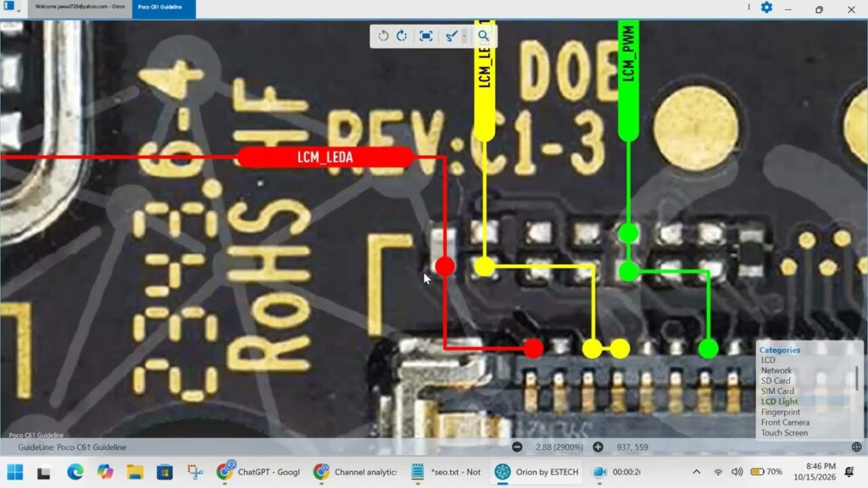Click the zoom in plus button

pos(598,447)
